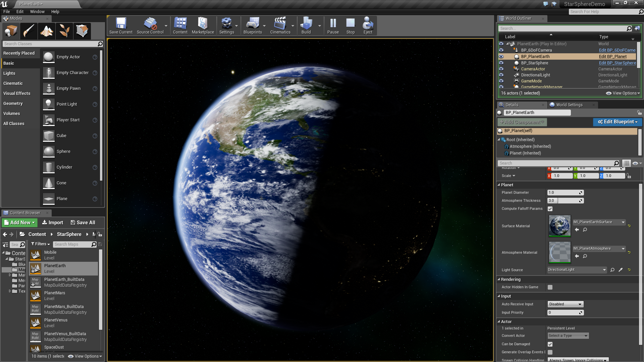Click the Search Classes field
Viewport: 644px width, 362px height.
53,44
